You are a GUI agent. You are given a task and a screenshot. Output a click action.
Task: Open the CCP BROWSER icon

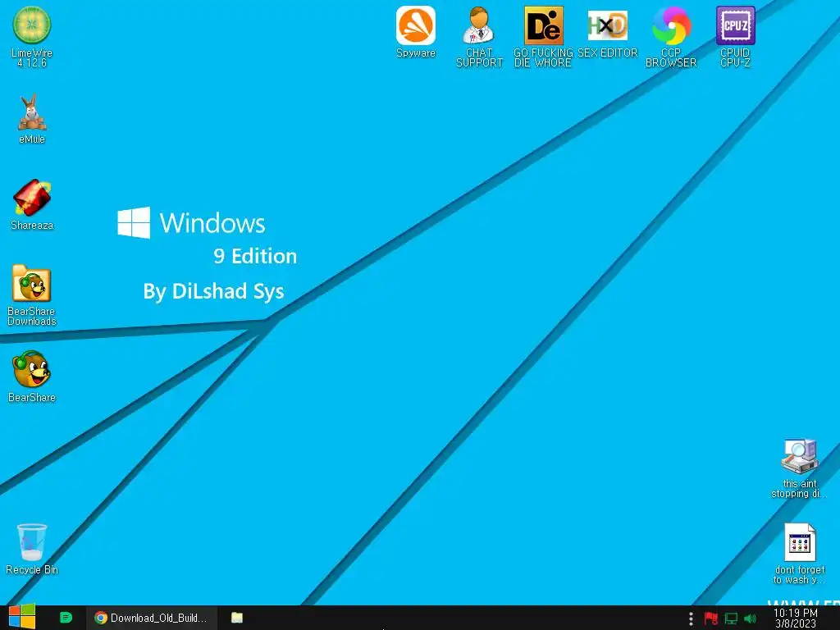pos(671,36)
